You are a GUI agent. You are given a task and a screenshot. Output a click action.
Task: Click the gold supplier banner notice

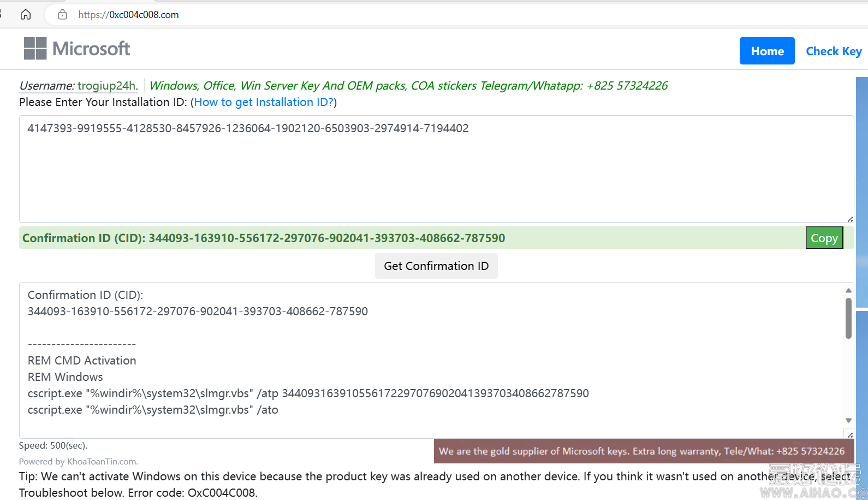click(x=644, y=451)
